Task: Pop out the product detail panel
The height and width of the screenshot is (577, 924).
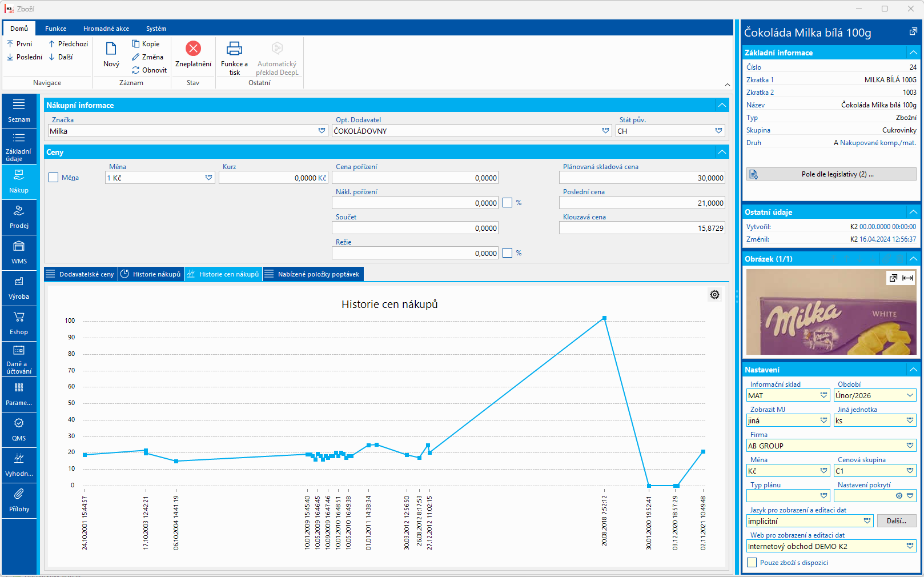Action: click(x=913, y=32)
